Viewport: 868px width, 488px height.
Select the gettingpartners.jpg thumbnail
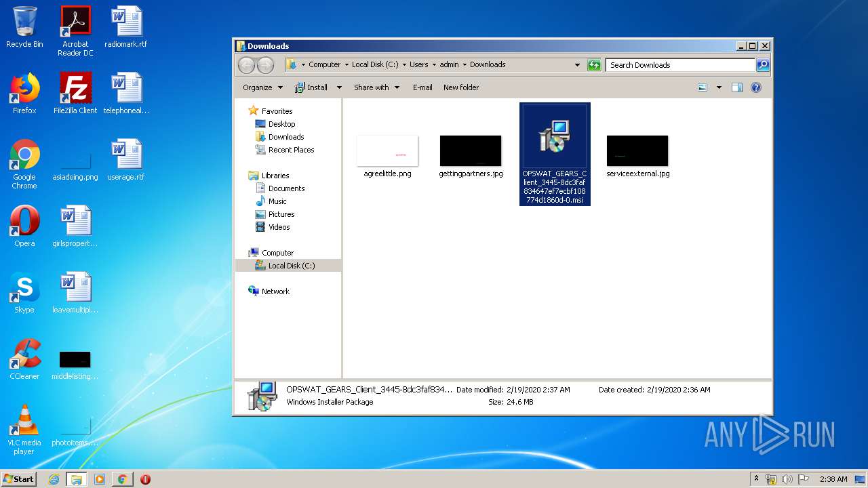pyautogui.click(x=471, y=157)
